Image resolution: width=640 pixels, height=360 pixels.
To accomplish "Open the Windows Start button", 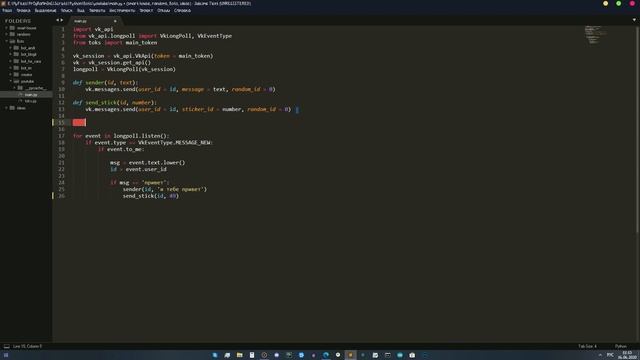I will tap(6, 355).
